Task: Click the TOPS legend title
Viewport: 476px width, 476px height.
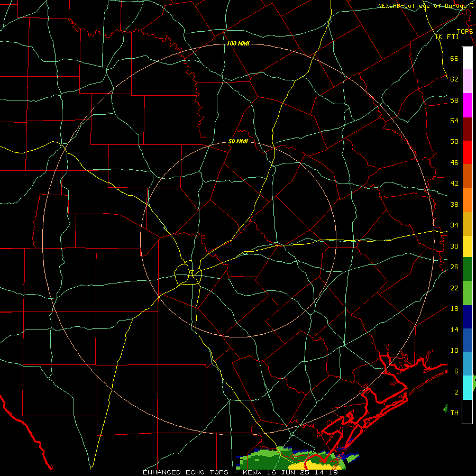Action: pyautogui.click(x=465, y=32)
